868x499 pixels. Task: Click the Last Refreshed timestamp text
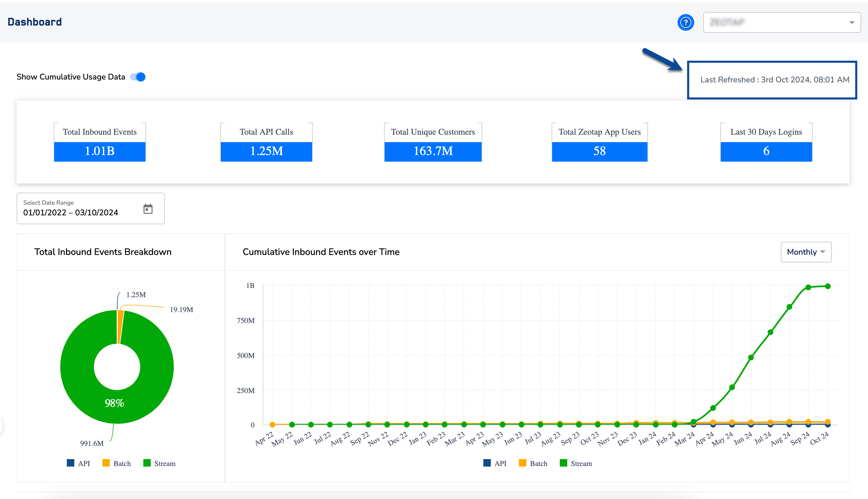coord(774,80)
